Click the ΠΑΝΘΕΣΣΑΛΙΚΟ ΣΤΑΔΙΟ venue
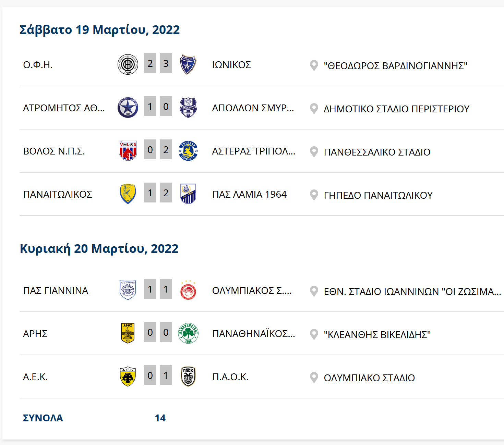 pyautogui.click(x=377, y=152)
